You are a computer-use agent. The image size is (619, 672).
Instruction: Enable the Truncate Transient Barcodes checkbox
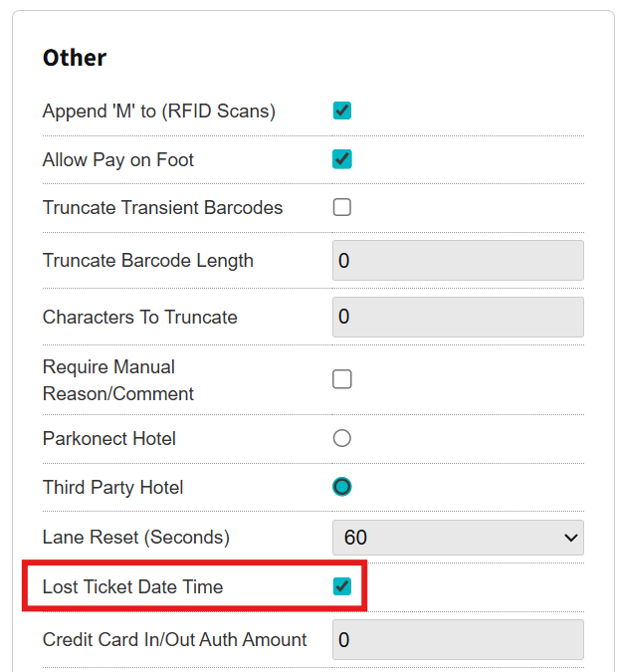point(342,208)
